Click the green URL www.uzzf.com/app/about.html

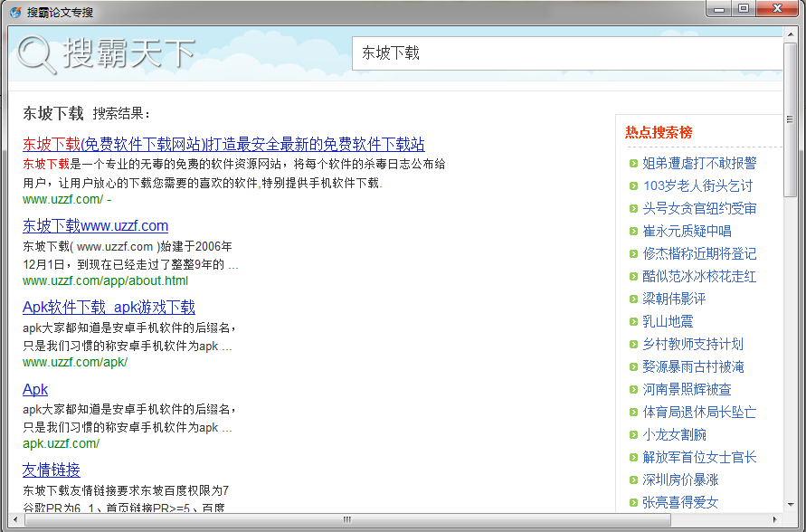[x=105, y=281]
